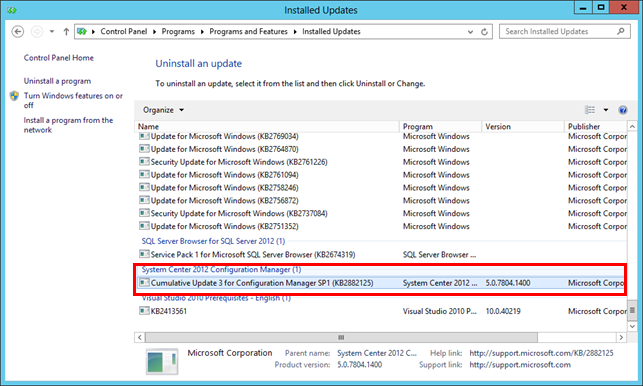Screen dimensions: 643x386
Task: Click icon of KB2413561 update
Action: pyautogui.click(x=144, y=311)
